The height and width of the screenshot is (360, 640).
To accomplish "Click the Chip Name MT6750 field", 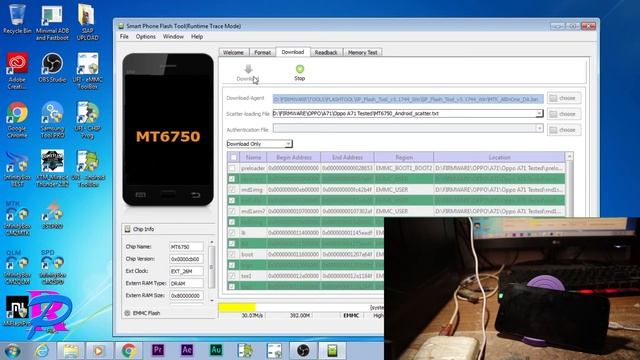I will coord(186,247).
